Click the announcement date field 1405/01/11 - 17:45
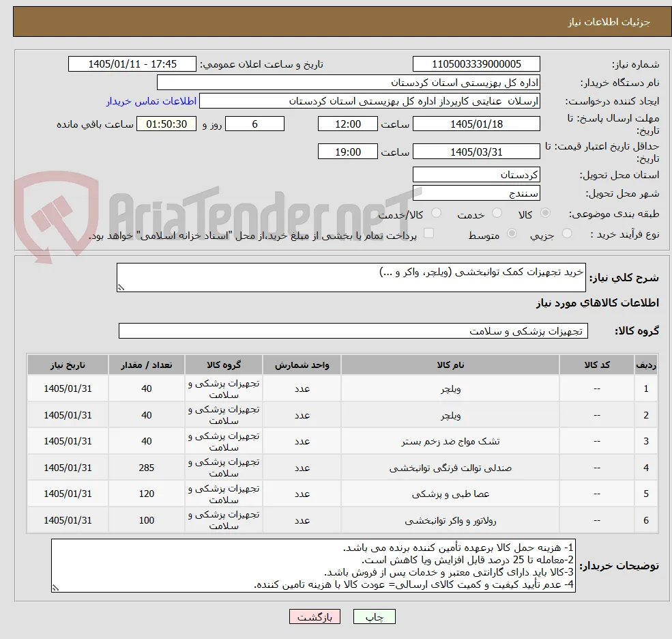This screenshot has height=639, width=672. click(x=132, y=64)
